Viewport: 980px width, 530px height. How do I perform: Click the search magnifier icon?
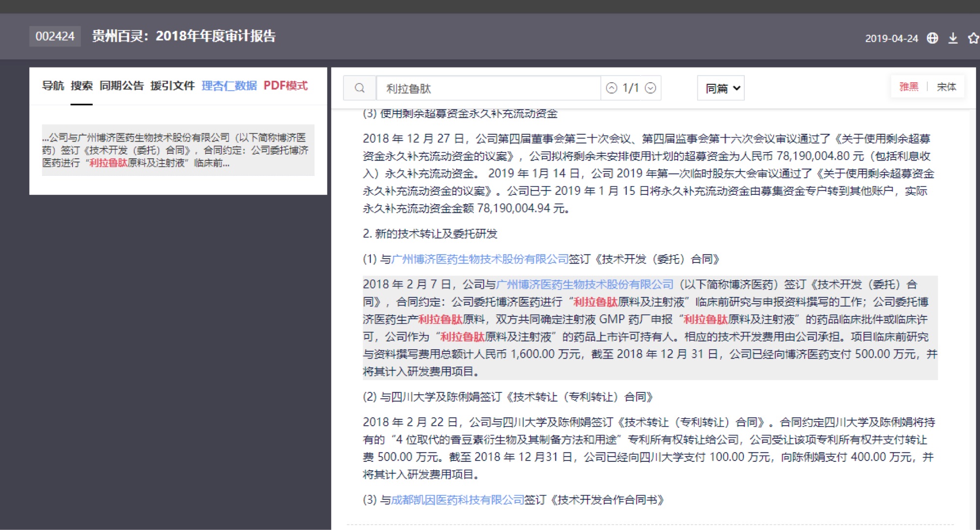[x=360, y=88]
